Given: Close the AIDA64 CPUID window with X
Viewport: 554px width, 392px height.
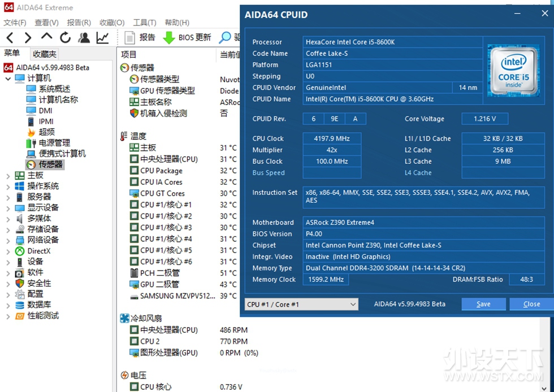Looking at the screenshot, I should pos(544,14).
